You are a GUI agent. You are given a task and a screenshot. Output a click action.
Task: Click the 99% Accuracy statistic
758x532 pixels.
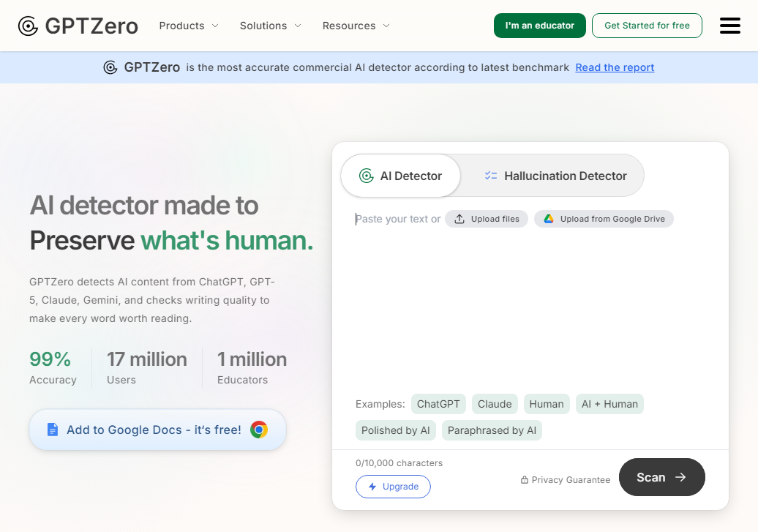click(53, 367)
